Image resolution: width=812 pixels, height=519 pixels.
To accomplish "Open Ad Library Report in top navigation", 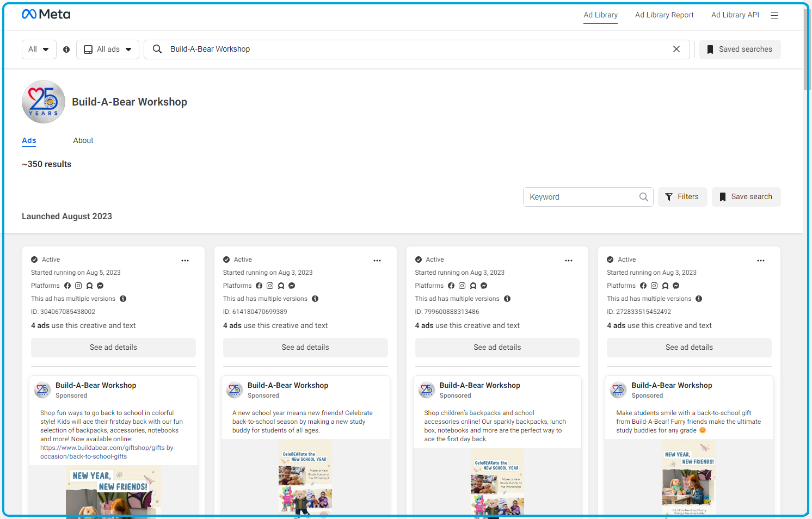I will pos(664,15).
